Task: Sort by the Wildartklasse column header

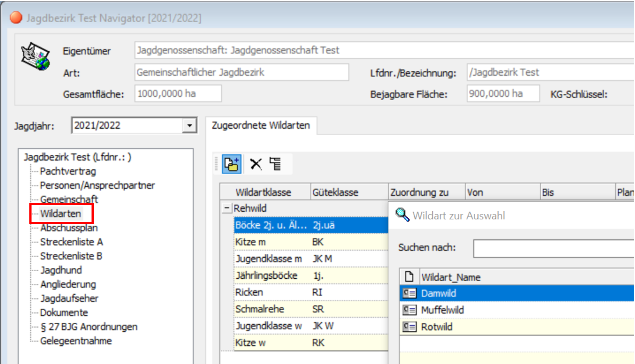Action: pyautogui.click(x=263, y=192)
